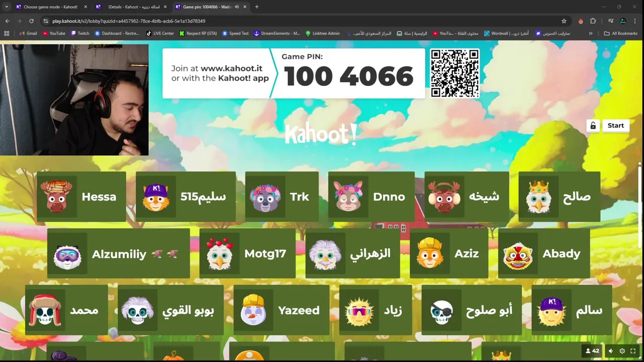Open the Twitch bookmark
The height and width of the screenshot is (362, 644).
coord(80,33)
